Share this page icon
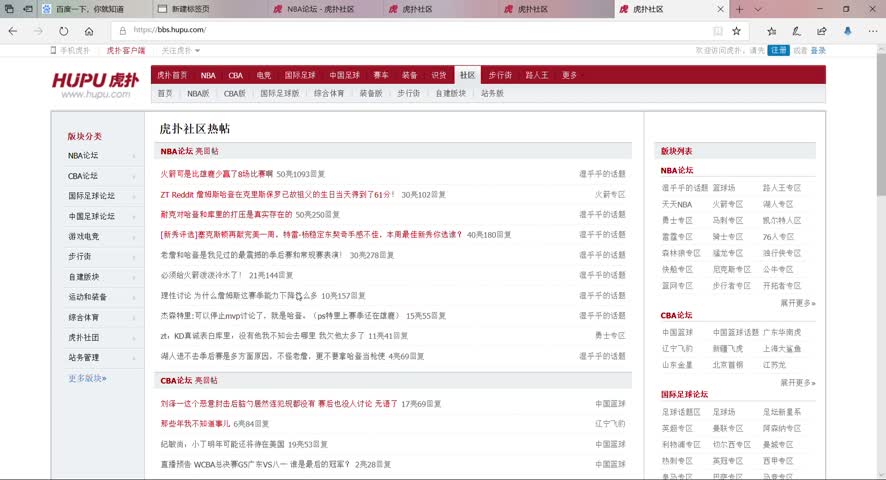The width and height of the screenshot is (886, 480). click(822, 31)
